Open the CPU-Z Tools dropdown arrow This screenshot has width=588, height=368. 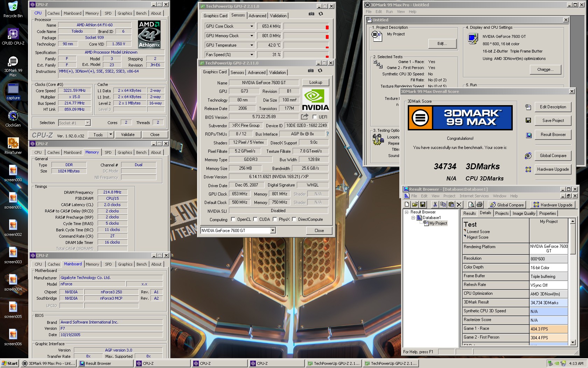111,135
